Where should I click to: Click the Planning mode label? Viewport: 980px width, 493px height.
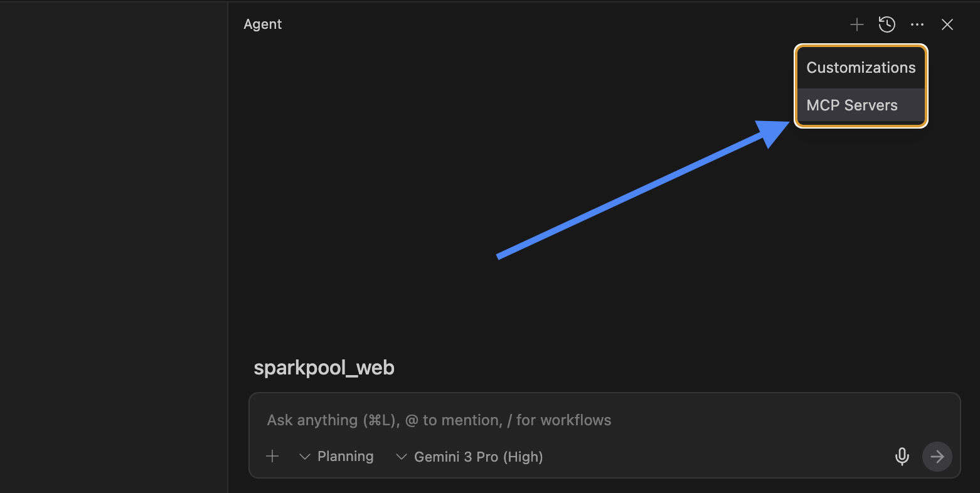345,457
